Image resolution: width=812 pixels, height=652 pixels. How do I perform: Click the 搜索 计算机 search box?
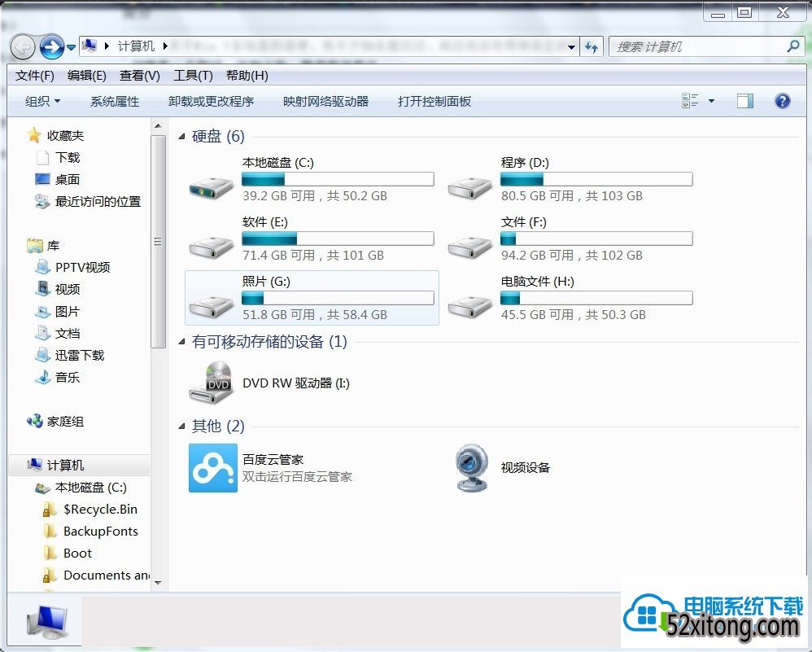(698, 47)
